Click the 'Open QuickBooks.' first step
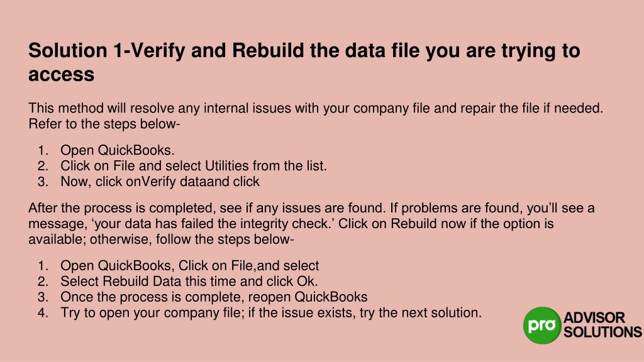 [118, 150]
